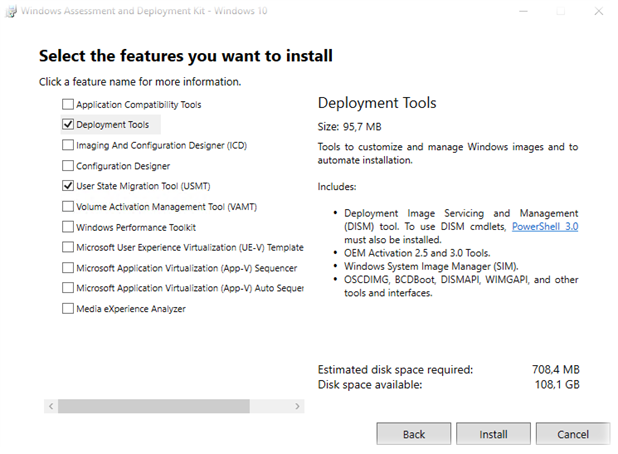
Task: Select the Application Compatibility Tools feature name
Action: pos(139,104)
